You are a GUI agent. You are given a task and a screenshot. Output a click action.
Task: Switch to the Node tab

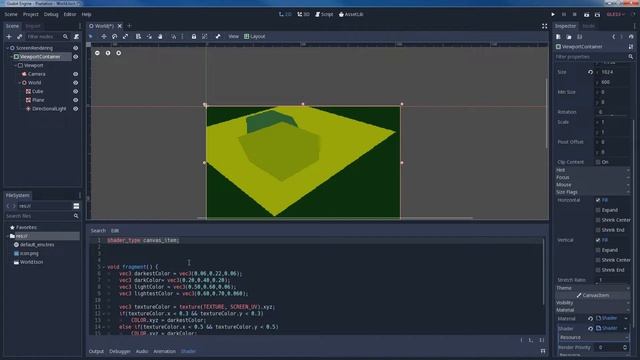pyautogui.click(x=589, y=26)
